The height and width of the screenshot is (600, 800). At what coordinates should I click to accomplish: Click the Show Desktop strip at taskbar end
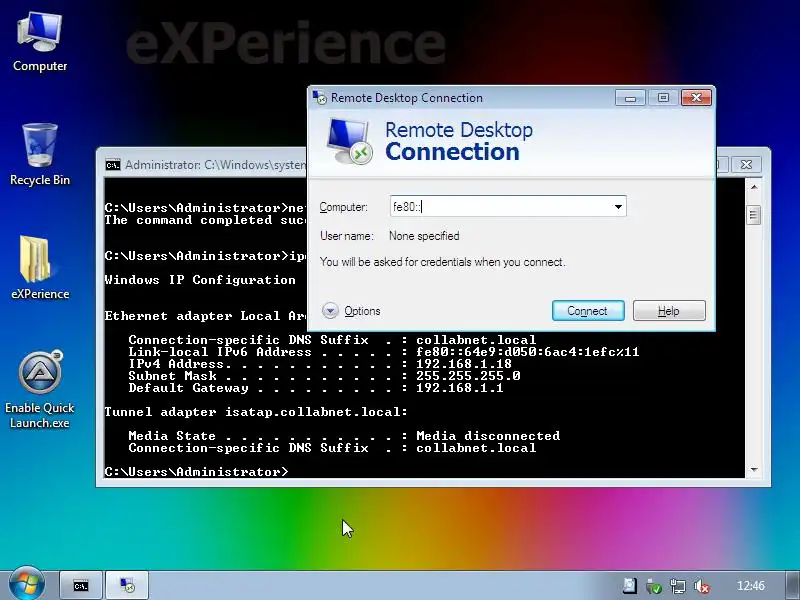click(x=792, y=586)
